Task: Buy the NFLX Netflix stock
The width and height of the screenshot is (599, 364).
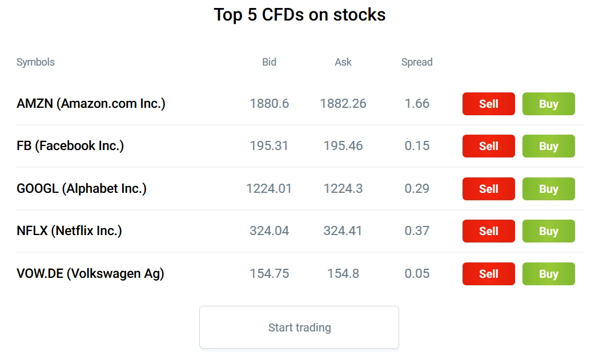Action: [x=548, y=231]
